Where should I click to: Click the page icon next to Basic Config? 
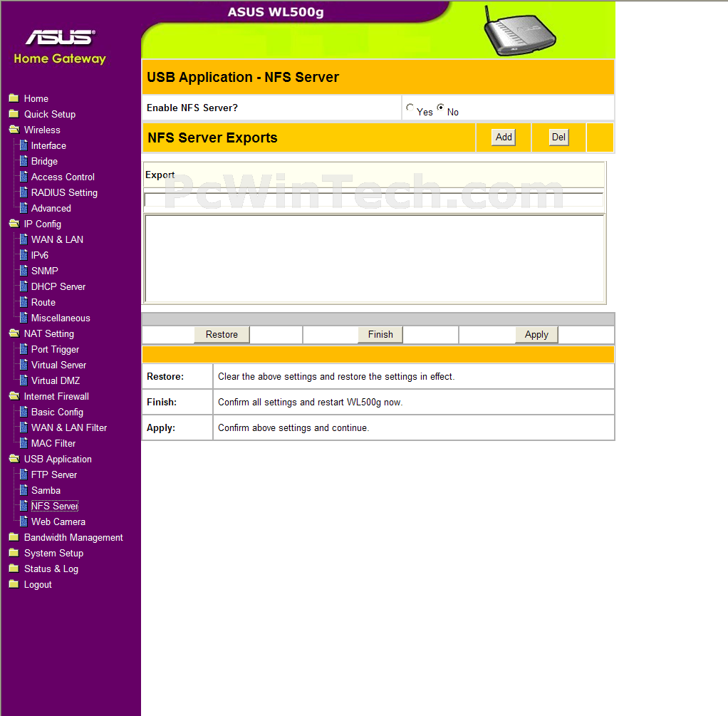(24, 412)
